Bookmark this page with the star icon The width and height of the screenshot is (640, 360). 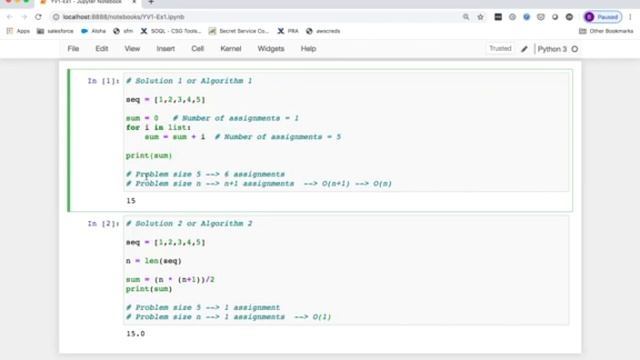pyautogui.click(x=480, y=17)
